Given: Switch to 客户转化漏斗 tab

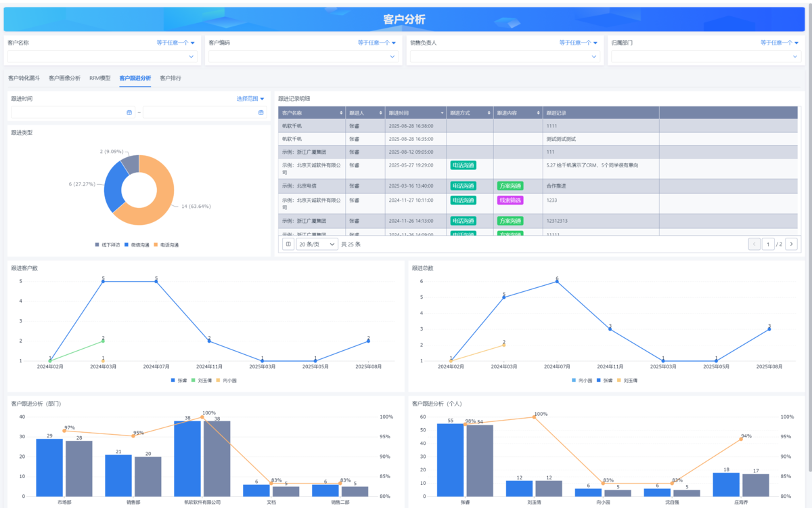Looking at the screenshot, I should pos(24,78).
